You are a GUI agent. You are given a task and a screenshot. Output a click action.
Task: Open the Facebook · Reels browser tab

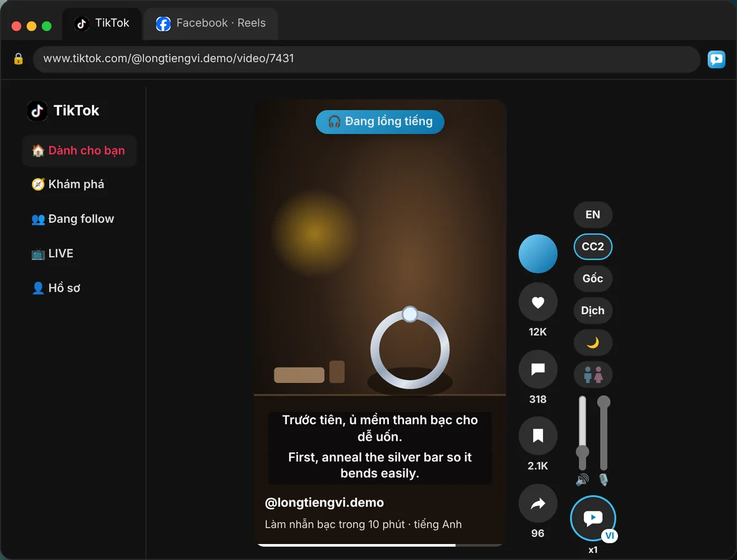(x=211, y=24)
